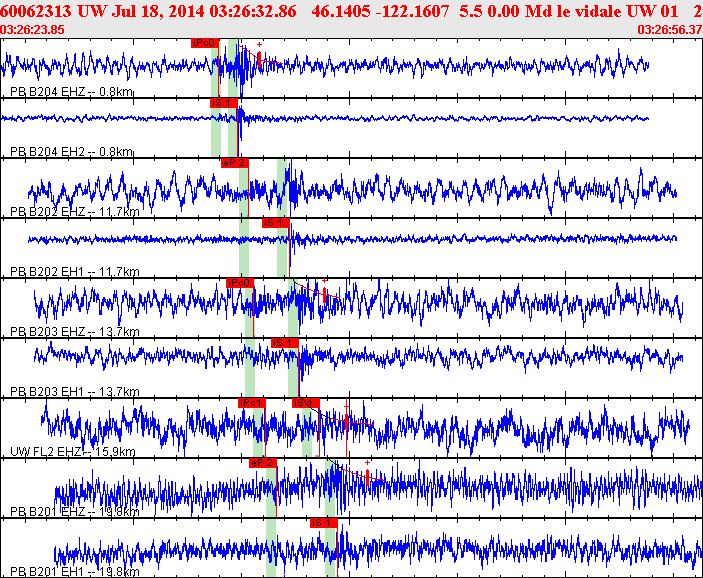
Task: Select the S pick flag on B203 EH1
Action: pos(285,343)
